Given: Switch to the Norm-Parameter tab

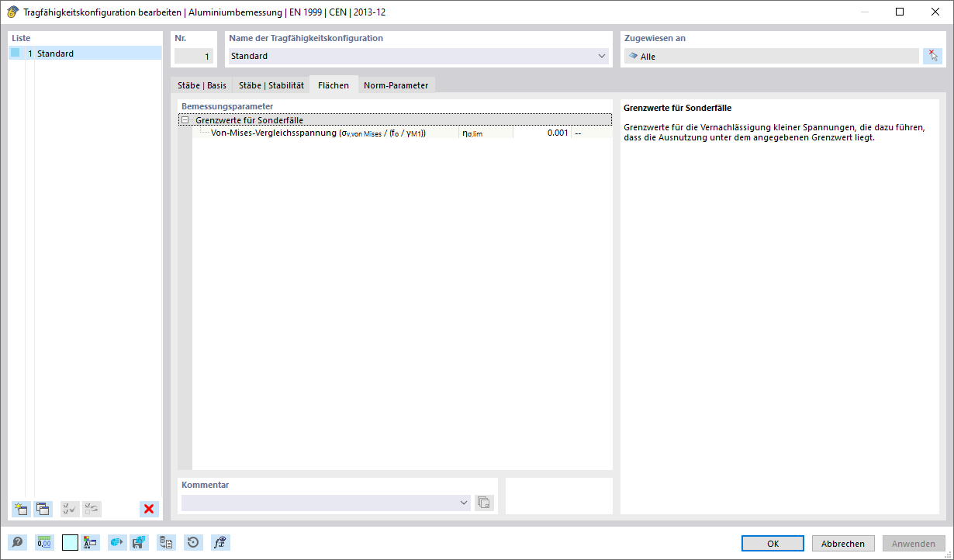Looking at the screenshot, I should point(396,85).
